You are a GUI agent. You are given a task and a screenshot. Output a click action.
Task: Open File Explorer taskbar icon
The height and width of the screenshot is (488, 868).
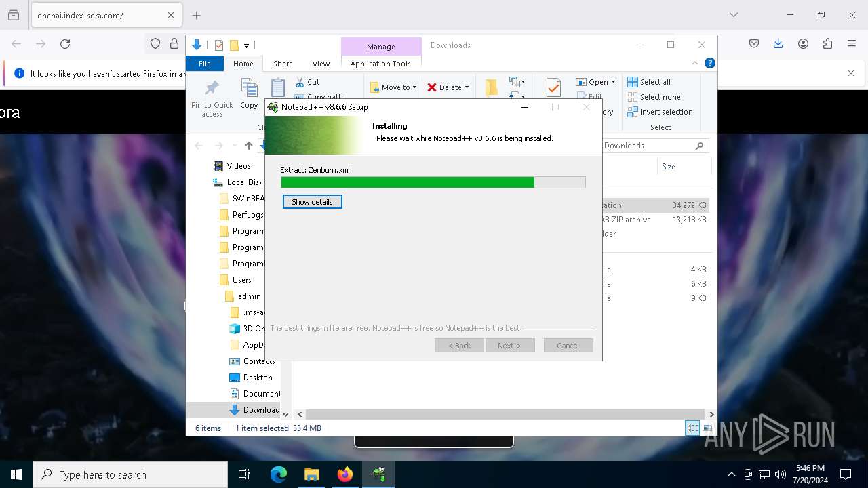click(312, 474)
